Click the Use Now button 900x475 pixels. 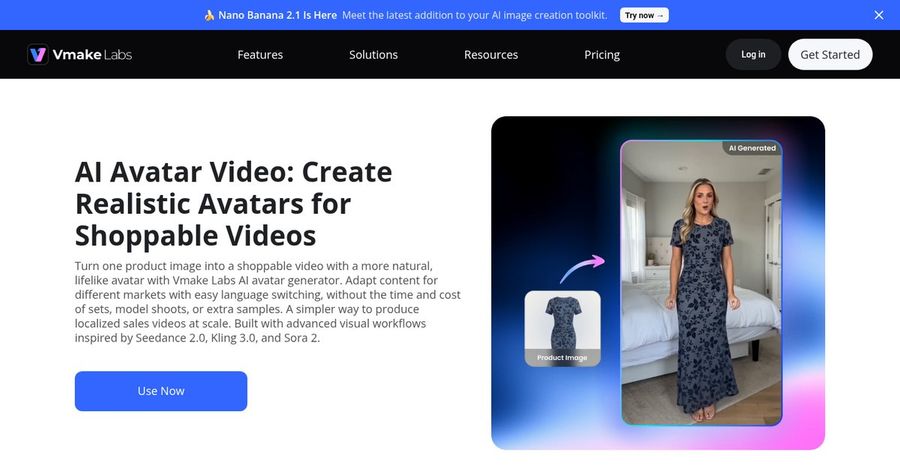[x=161, y=391]
